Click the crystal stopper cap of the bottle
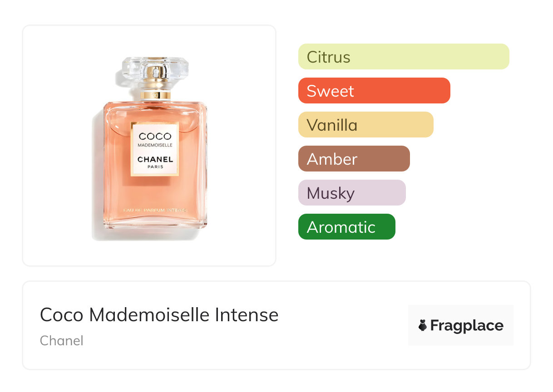This screenshot has width=553, height=392. click(155, 69)
